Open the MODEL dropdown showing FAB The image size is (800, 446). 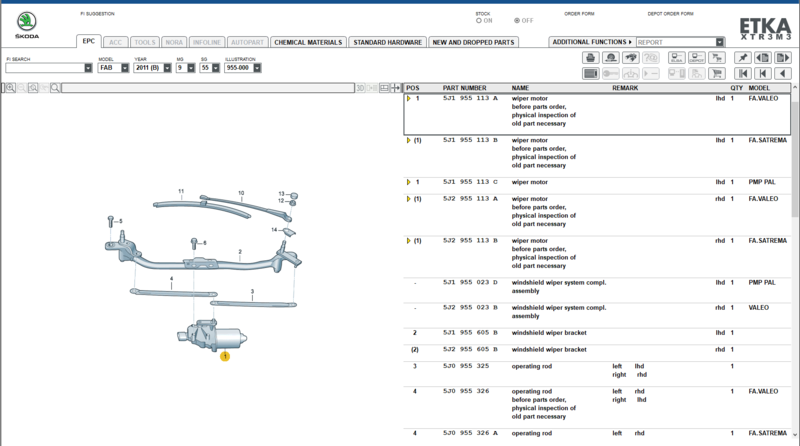point(113,68)
